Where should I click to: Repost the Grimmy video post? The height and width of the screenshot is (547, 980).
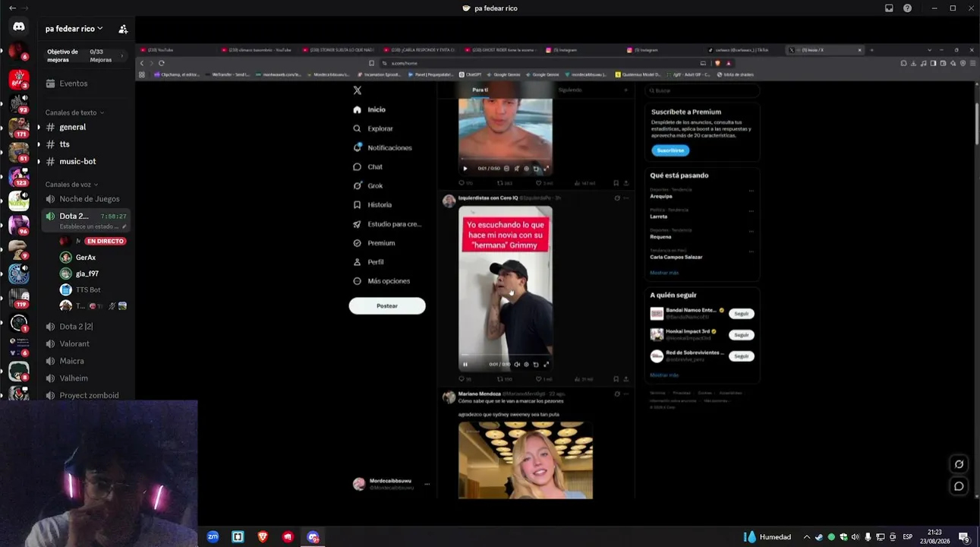[499, 379]
